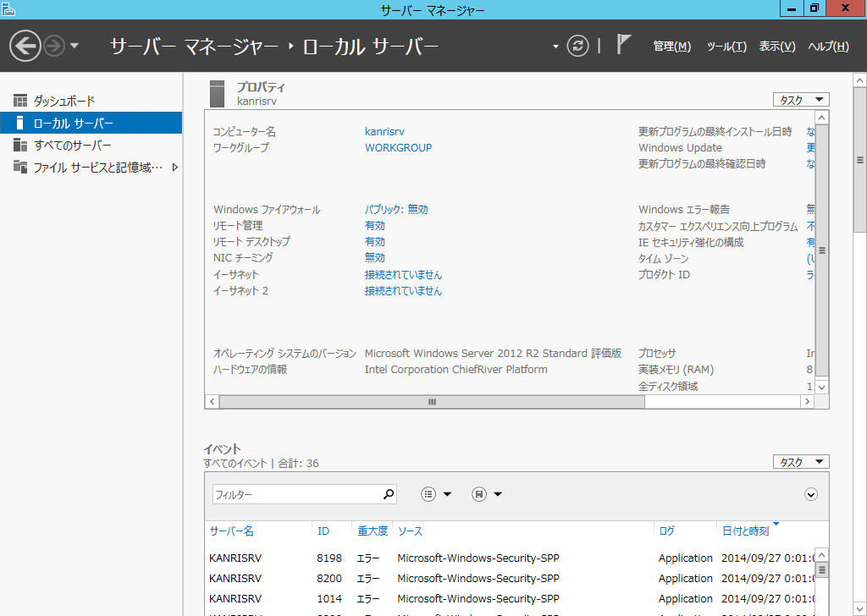867x616 pixels.
Task: Open the ヘルプ(H) menu
Action: 828,47
